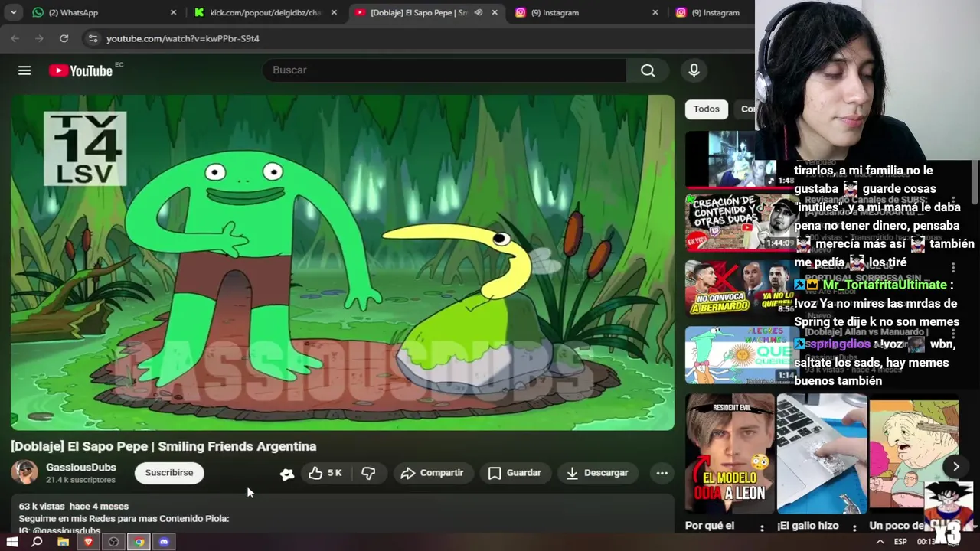
Task: Change ESP keyboard language indicator
Action: click(x=900, y=542)
